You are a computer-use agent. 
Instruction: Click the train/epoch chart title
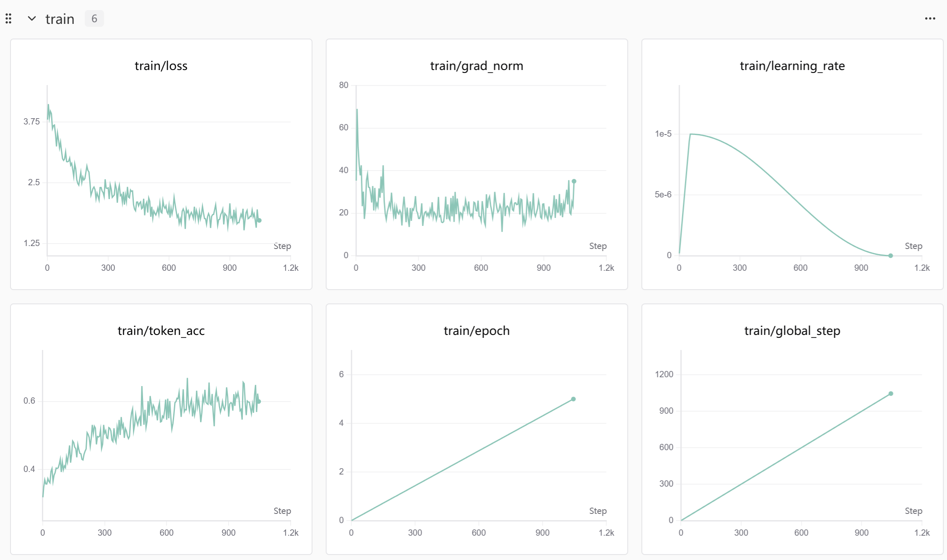(x=476, y=331)
